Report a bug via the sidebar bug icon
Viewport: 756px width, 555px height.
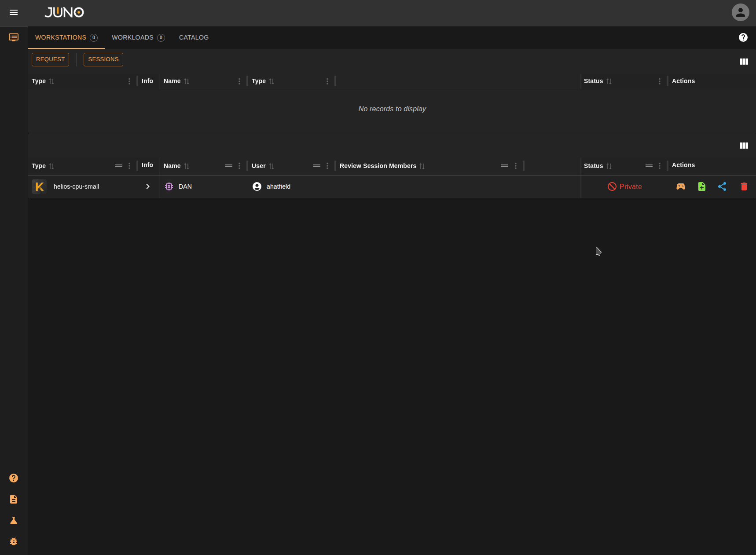click(14, 541)
